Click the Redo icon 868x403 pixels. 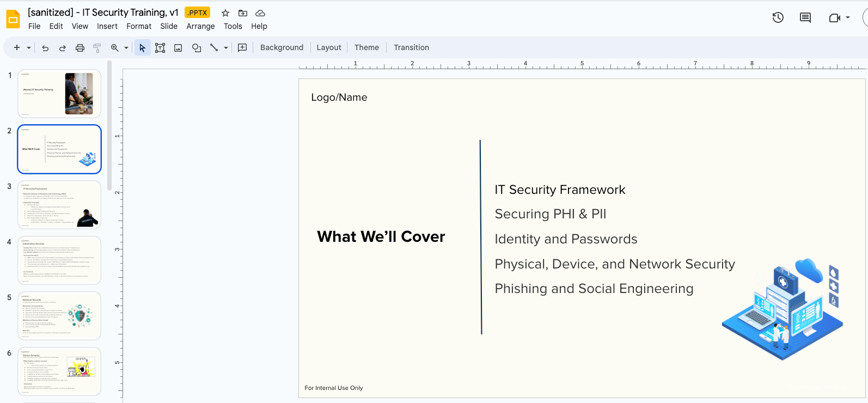point(63,48)
